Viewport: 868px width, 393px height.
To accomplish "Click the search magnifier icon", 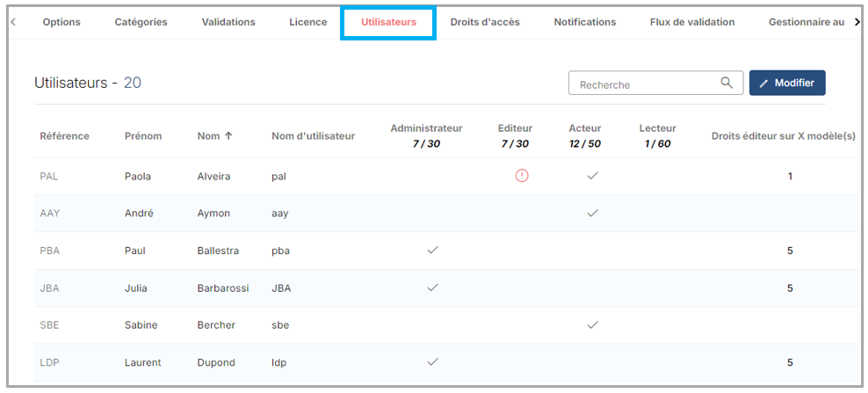I will (x=727, y=84).
